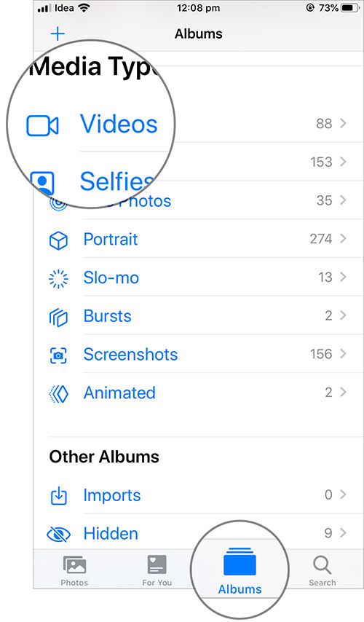The width and height of the screenshot is (364, 622).
Task: Expand the Screenshots chevron next to 156
Action: [x=343, y=353]
